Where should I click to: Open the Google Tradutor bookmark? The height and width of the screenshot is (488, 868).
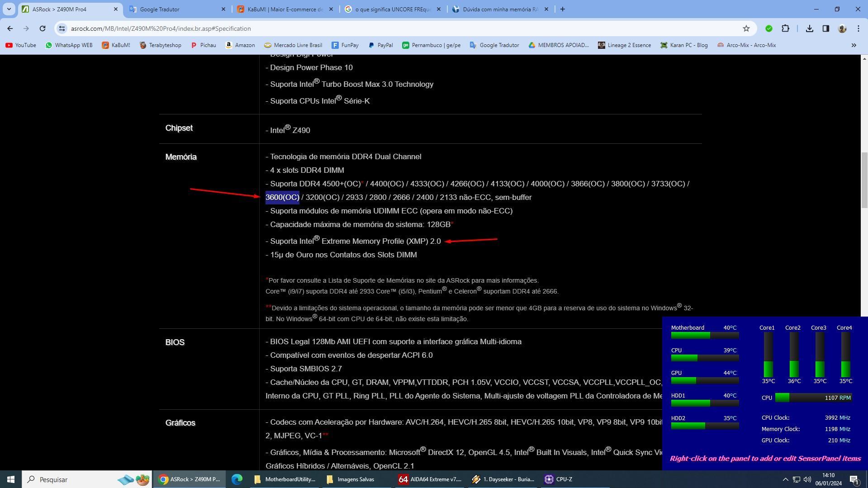tap(494, 45)
